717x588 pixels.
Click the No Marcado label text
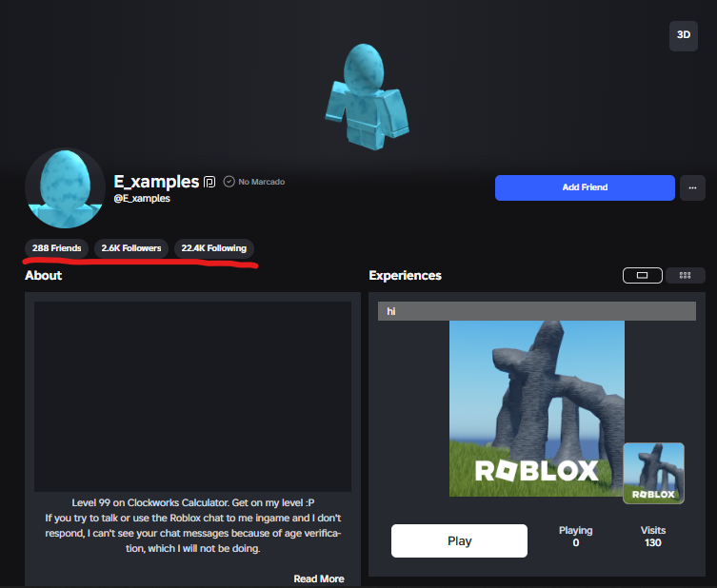coord(262,182)
